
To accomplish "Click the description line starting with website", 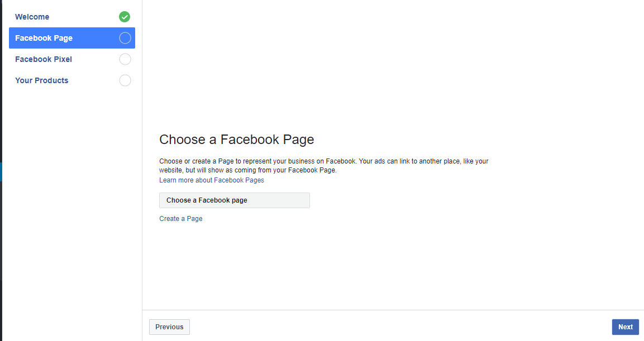I will (x=247, y=170).
